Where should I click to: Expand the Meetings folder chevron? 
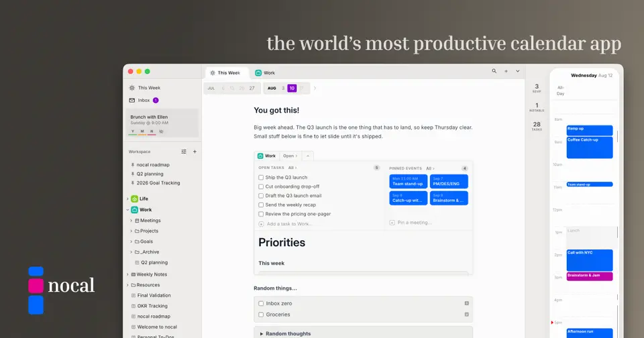tap(131, 221)
